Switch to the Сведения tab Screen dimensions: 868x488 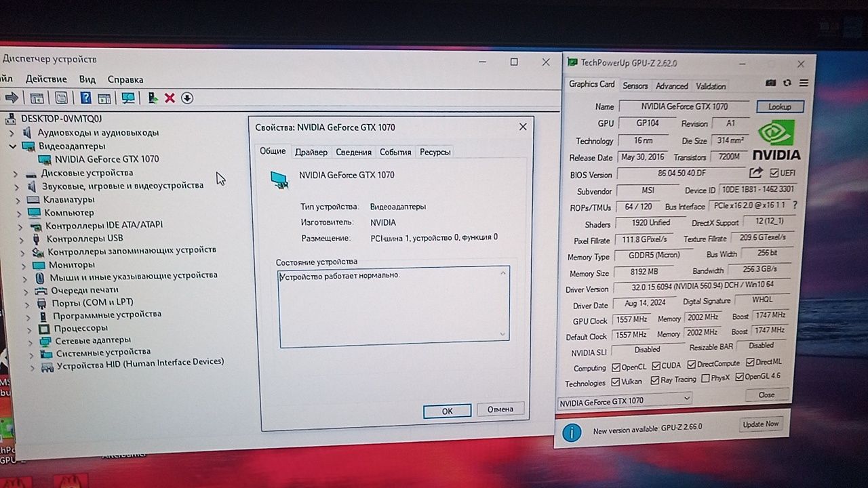pyautogui.click(x=353, y=152)
